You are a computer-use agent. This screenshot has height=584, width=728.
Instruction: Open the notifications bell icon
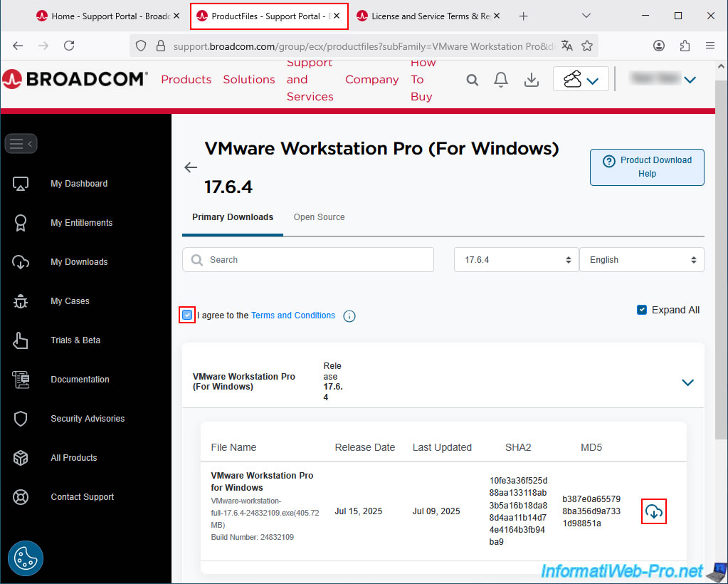(501, 80)
